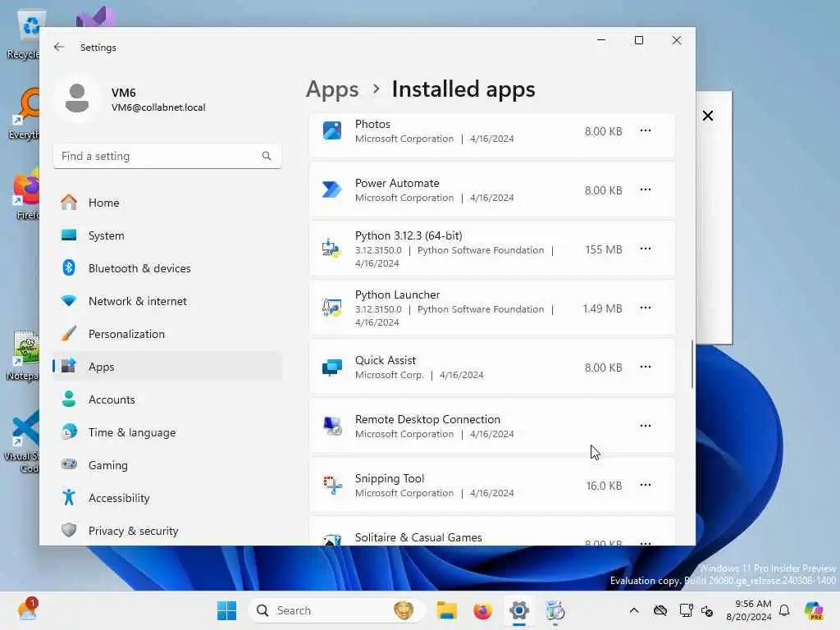Click the Find a setting search box
Viewport: 840px width, 630px height.
(167, 156)
